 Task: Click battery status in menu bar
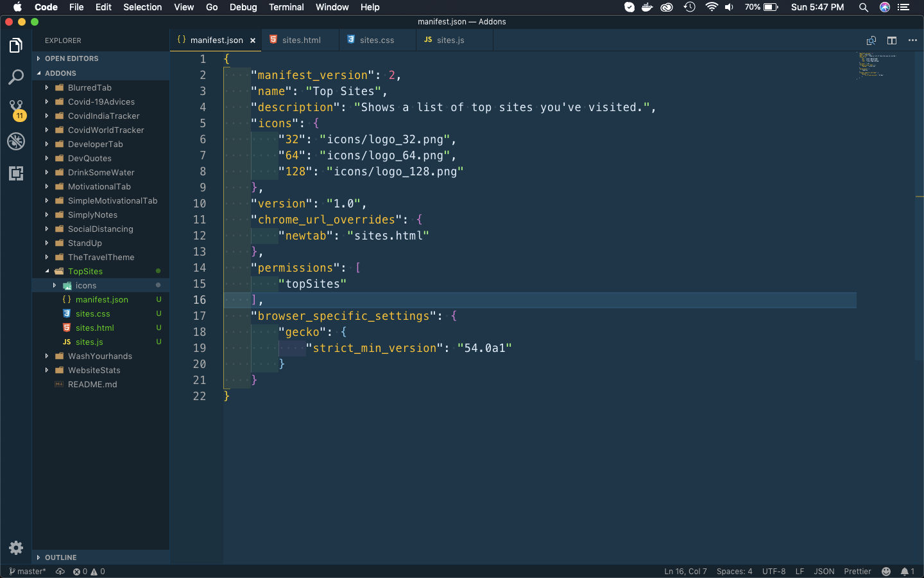[x=762, y=7]
